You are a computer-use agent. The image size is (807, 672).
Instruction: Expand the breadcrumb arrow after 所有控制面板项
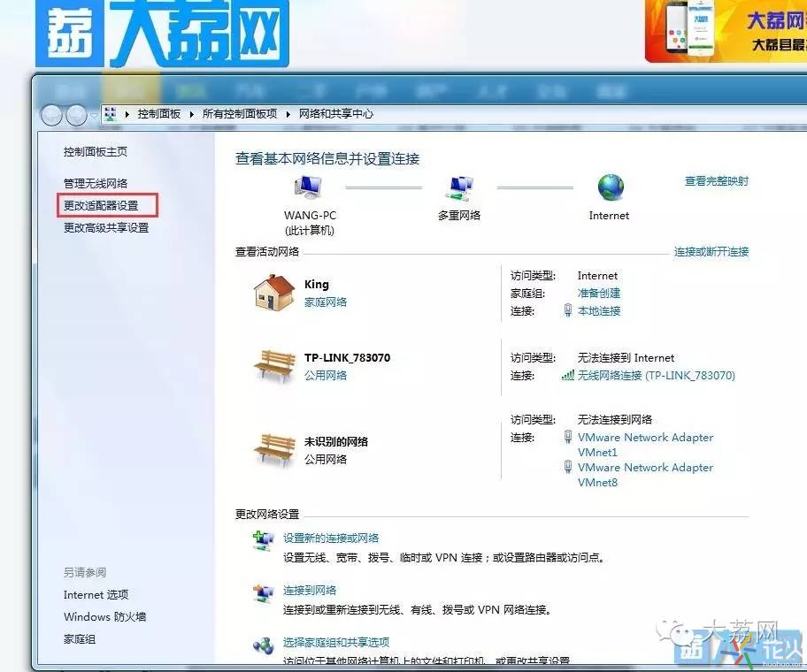click(287, 115)
